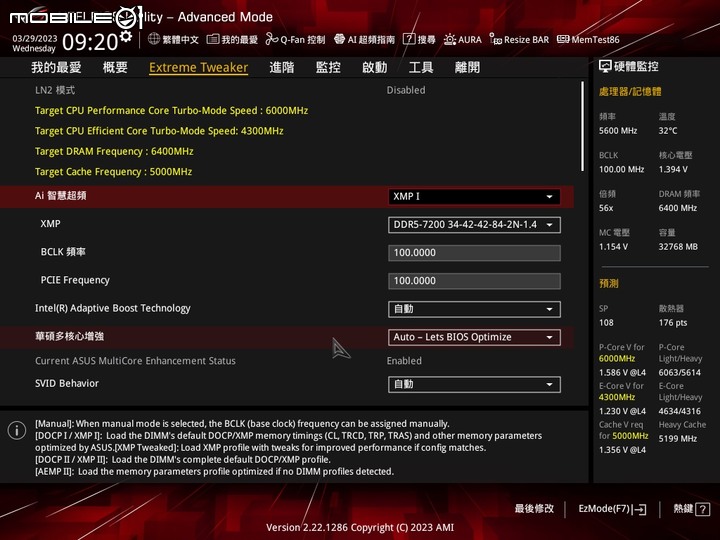
Task: Open AI overclocking guide brain icon
Action: pos(339,39)
